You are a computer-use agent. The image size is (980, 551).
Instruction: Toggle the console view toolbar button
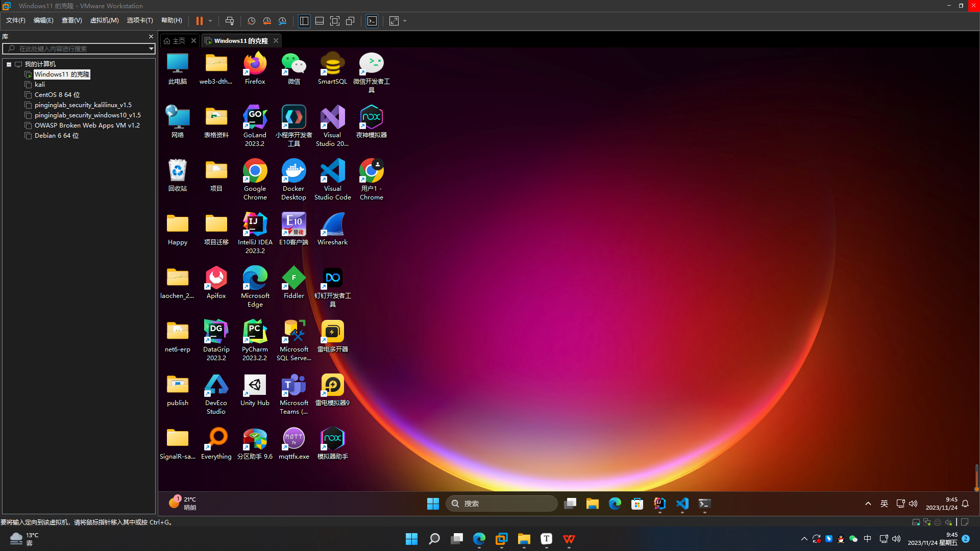[x=372, y=21]
